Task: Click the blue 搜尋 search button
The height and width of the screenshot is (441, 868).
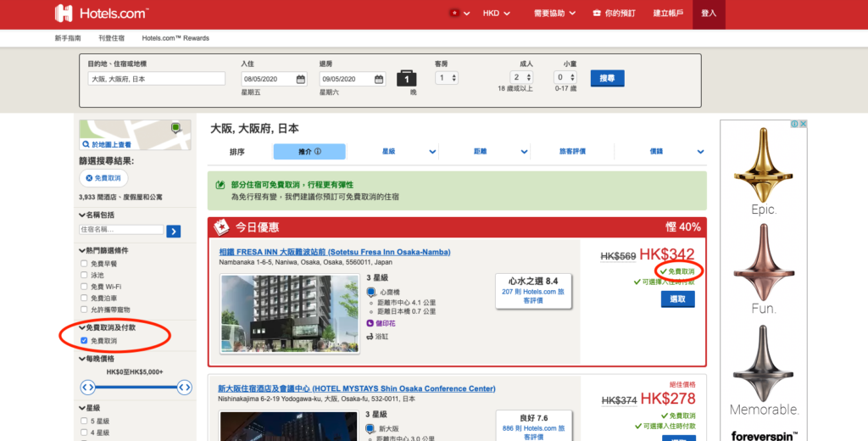Action: pos(607,78)
